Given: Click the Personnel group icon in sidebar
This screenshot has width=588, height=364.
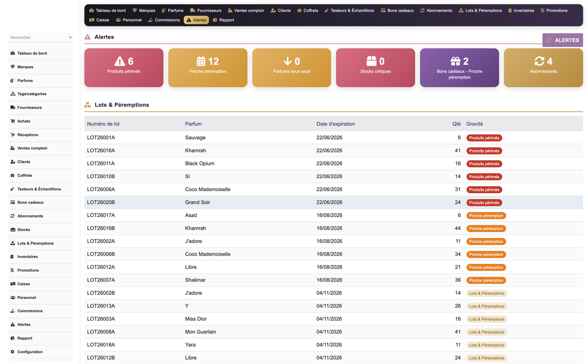Looking at the screenshot, I should 13,298.
